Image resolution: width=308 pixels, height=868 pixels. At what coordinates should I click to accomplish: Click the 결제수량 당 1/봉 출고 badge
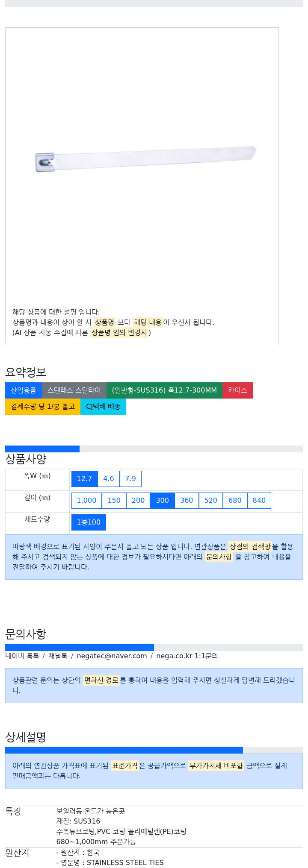click(43, 407)
